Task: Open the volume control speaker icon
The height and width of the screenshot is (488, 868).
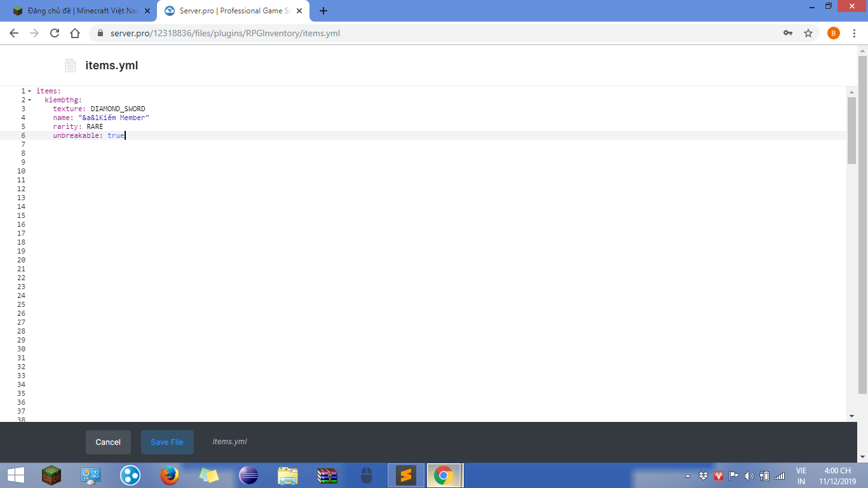Action: [749, 476]
